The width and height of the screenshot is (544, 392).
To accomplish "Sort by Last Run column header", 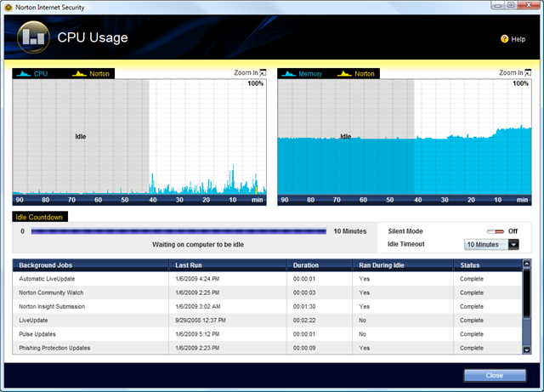I will click(228, 265).
